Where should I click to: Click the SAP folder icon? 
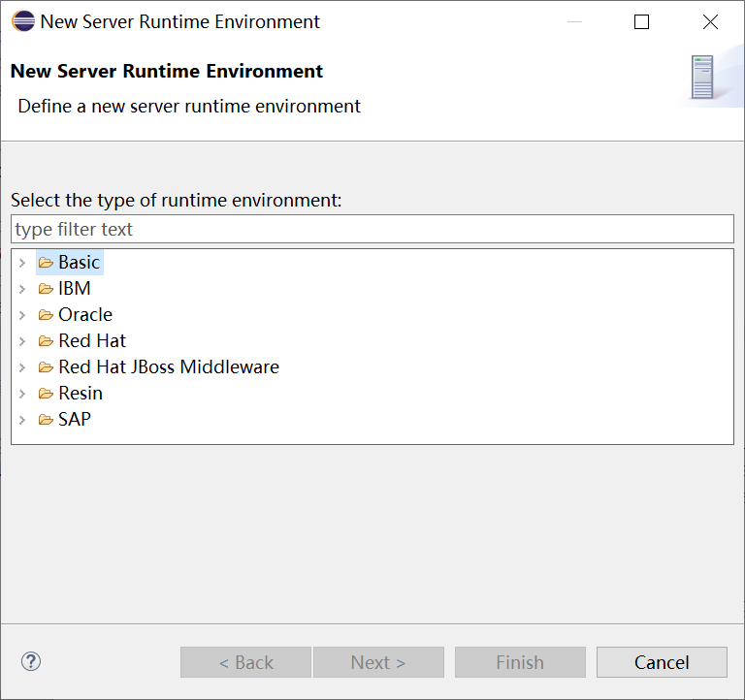(x=46, y=420)
